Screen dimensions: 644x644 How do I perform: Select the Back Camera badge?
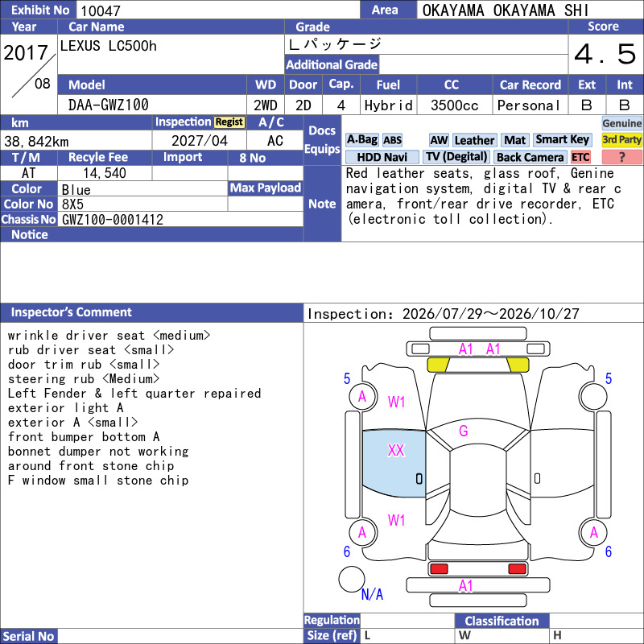click(530, 157)
